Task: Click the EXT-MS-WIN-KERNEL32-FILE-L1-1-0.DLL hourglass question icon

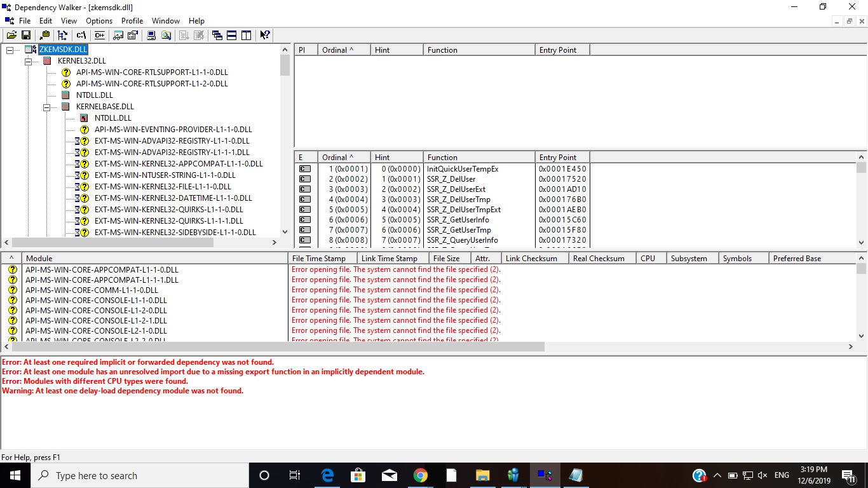Action: 81,187
